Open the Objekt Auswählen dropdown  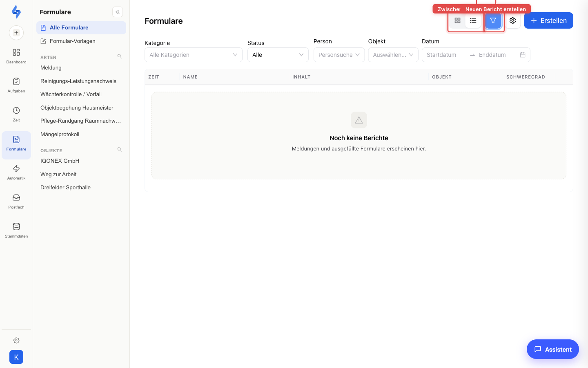click(393, 55)
